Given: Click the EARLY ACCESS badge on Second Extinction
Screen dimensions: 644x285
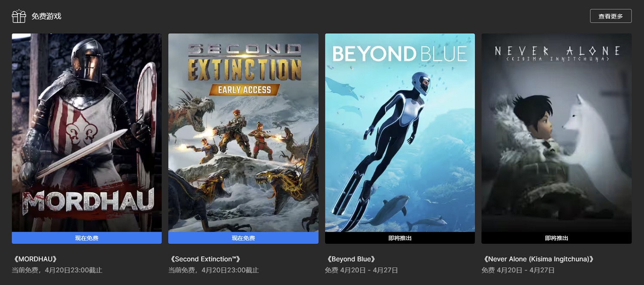Looking at the screenshot, I should 243,90.
